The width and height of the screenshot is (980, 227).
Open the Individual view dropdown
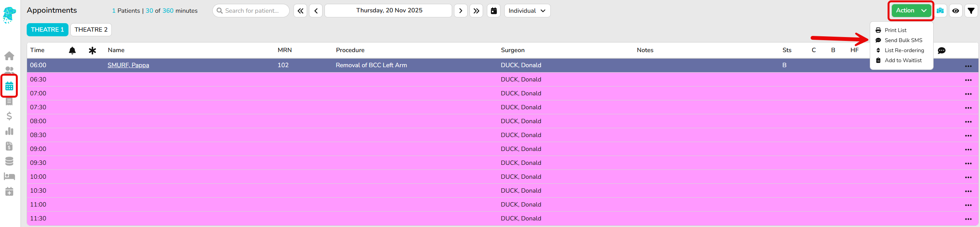[x=527, y=11]
